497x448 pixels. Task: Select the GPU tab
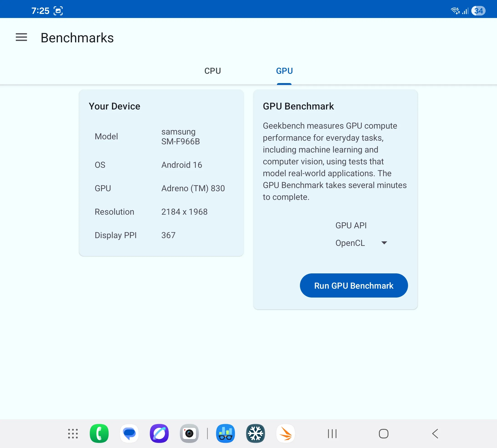pos(284,71)
